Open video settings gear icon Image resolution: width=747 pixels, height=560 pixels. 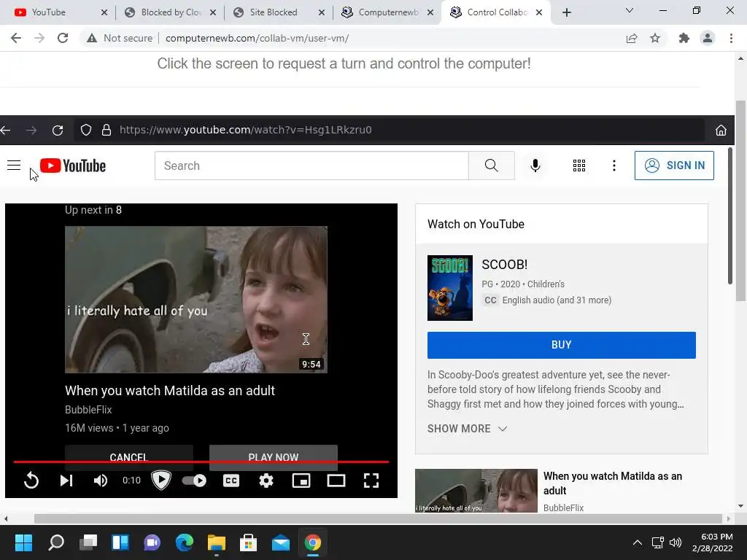pyautogui.click(x=266, y=481)
